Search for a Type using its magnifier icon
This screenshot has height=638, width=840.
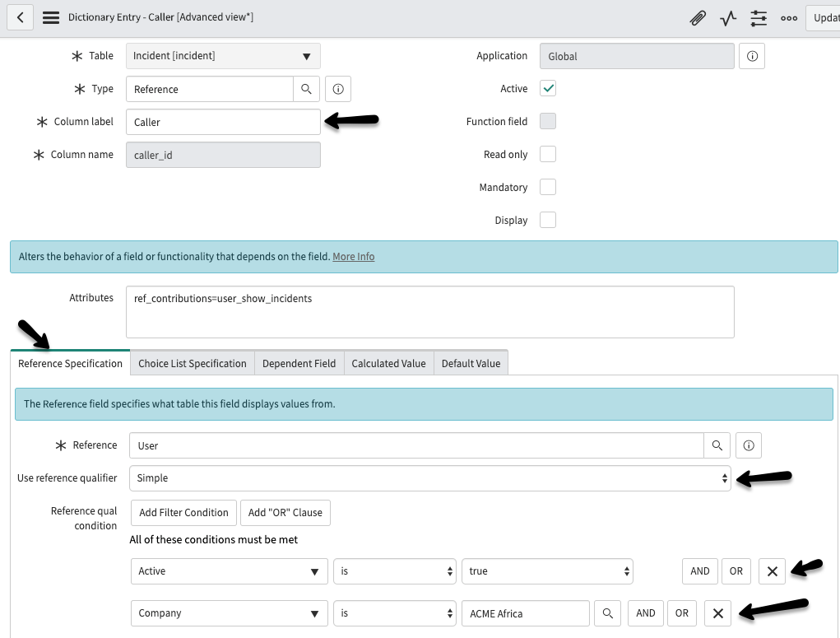(x=305, y=88)
